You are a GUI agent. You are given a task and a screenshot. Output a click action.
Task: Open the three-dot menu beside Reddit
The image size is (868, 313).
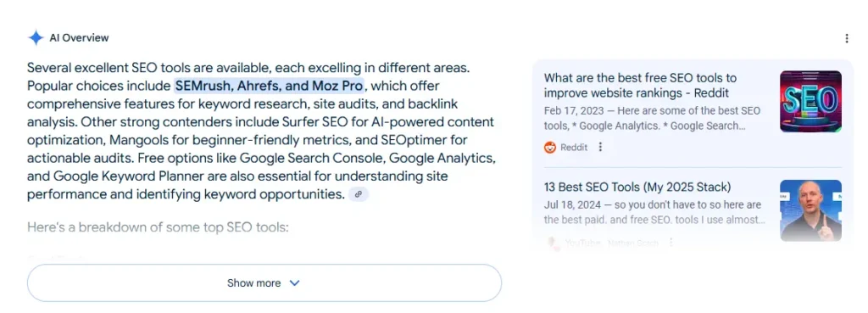(x=601, y=148)
